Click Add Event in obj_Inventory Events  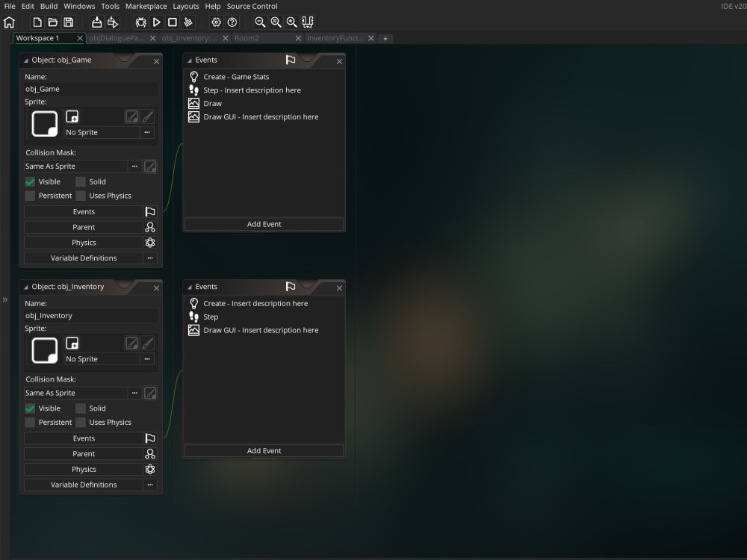click(264, 451)
